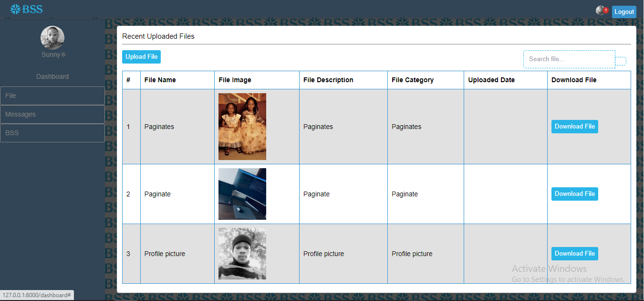This screenshot has height=301, width=644.
Task: Download the Paginate file in row 2
Action: [575, 194]
